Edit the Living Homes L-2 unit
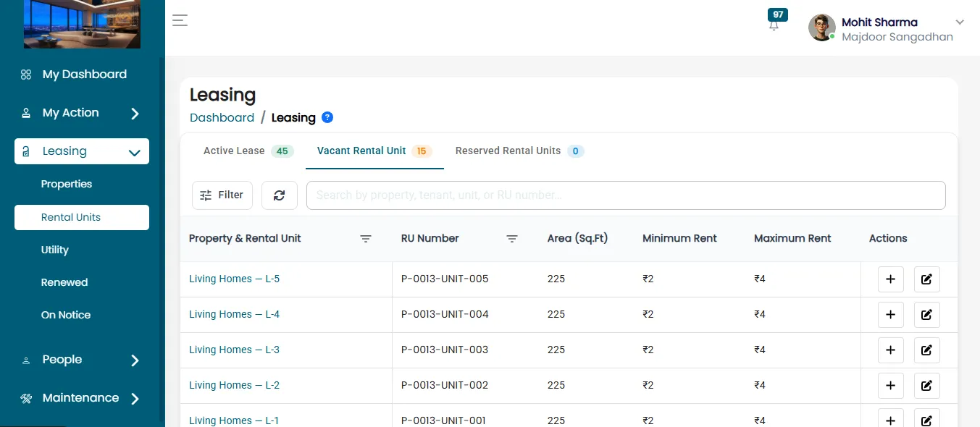 pos(927,386)
